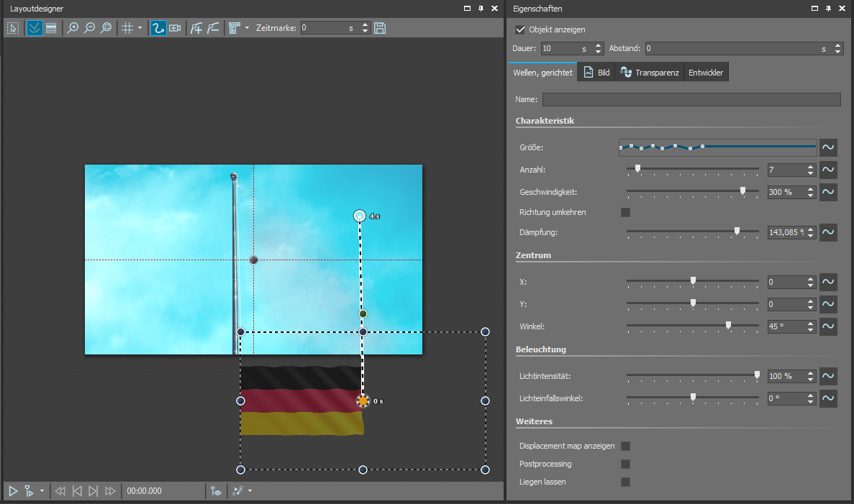
Task: Click the zoom in magnifier icon
Action: point(73,28)
